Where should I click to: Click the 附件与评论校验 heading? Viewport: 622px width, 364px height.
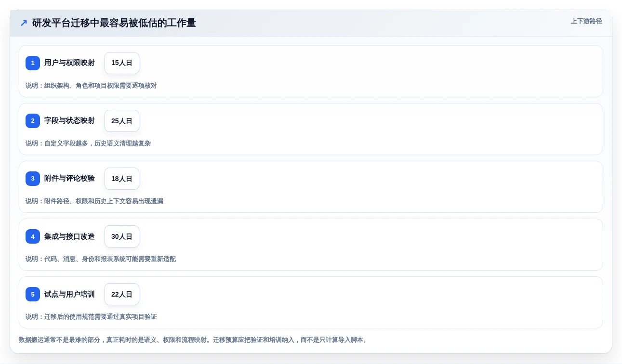(69, 179)
